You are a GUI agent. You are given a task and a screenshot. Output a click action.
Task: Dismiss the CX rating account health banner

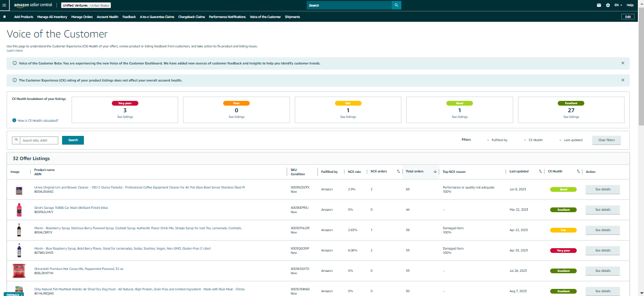pyautogui.click(x=623, y=80)
